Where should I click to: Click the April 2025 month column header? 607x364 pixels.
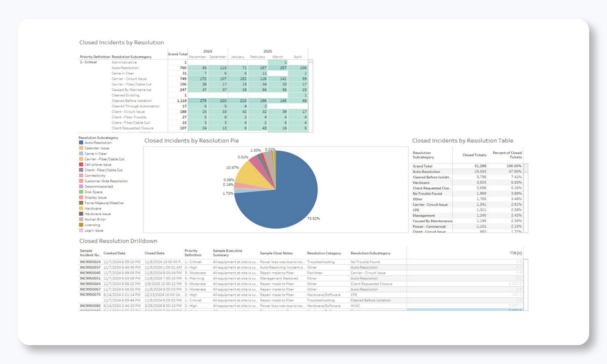coord(297,57)
